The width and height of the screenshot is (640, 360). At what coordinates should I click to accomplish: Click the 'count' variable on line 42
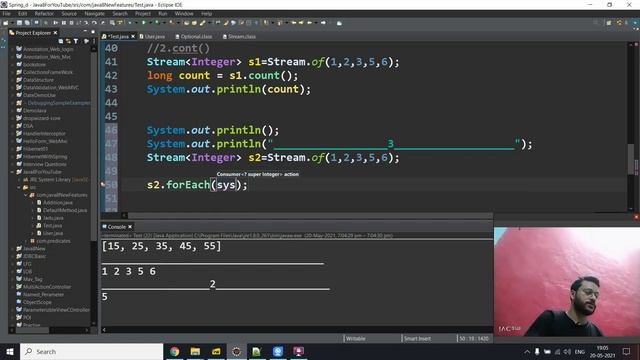click(x=194, y=76)
